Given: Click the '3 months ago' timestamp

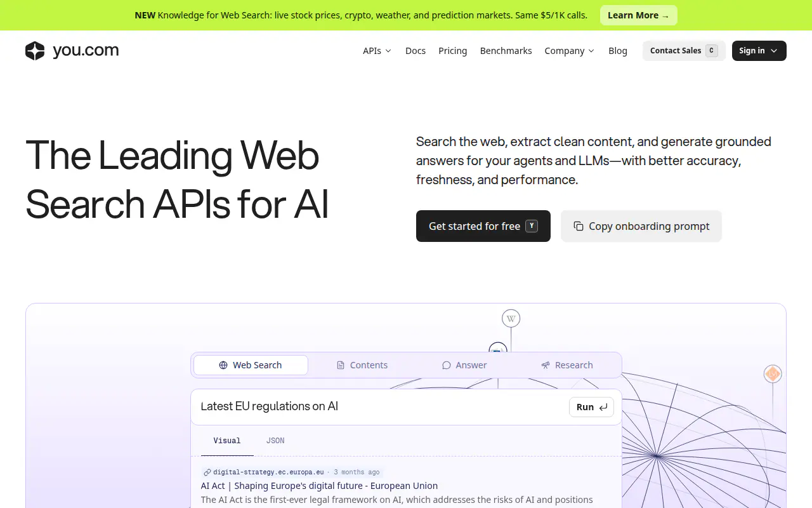Looking at the screenshot, I should (x=357, y=472).
